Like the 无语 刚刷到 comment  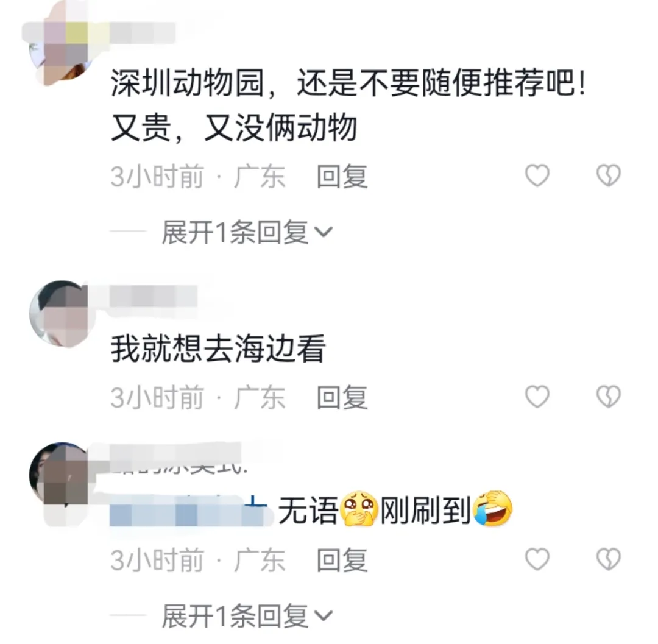(x=537, y=559)
